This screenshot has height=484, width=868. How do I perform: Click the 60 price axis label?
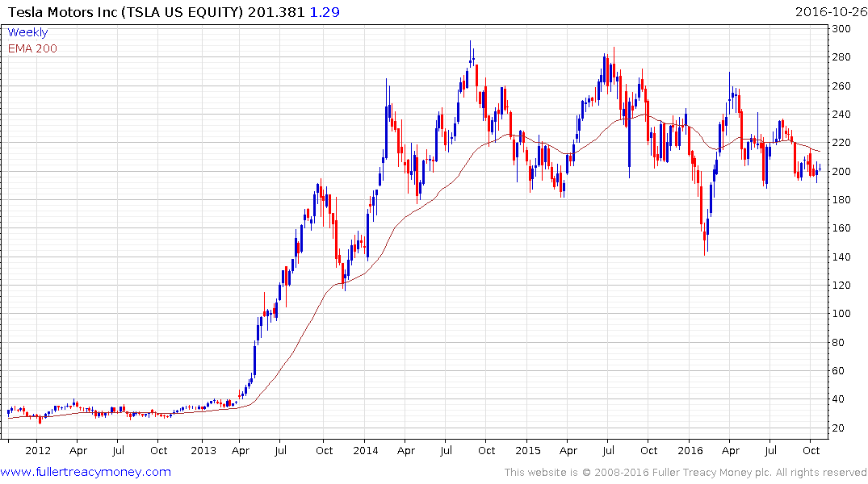click(x=839, y=370)
